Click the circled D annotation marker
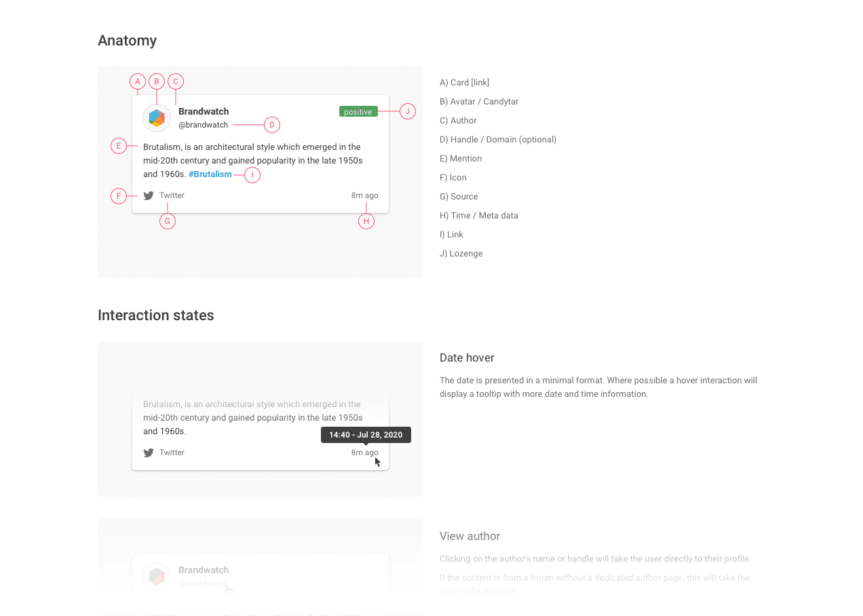The height and width of the screenshot is (616, 863). tap(272, 125)
